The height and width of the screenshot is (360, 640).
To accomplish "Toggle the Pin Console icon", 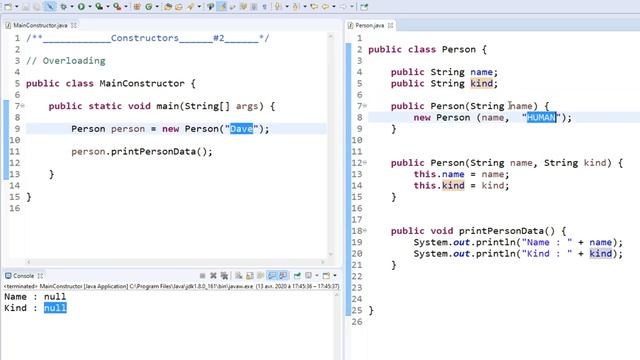I will click(x=298, y=276).
